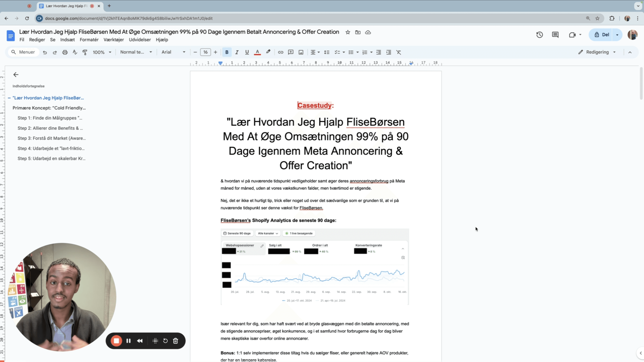
Task: Run spelling and grammar check
Action: pyautogui.click(x=75, y=52)
